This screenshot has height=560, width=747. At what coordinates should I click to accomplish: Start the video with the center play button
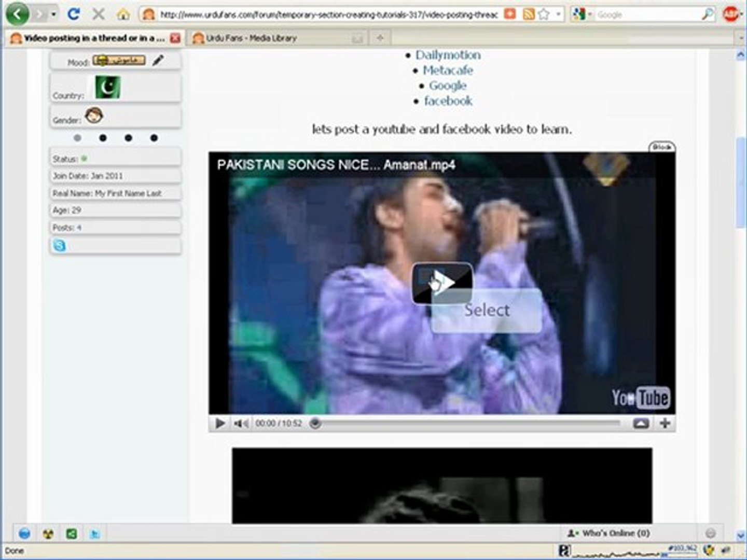click(442, 283)
